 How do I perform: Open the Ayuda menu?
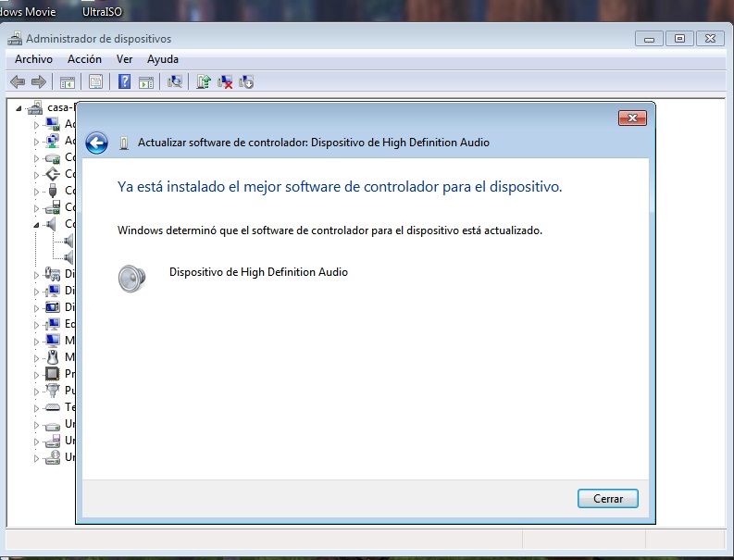tap(162, 59)
